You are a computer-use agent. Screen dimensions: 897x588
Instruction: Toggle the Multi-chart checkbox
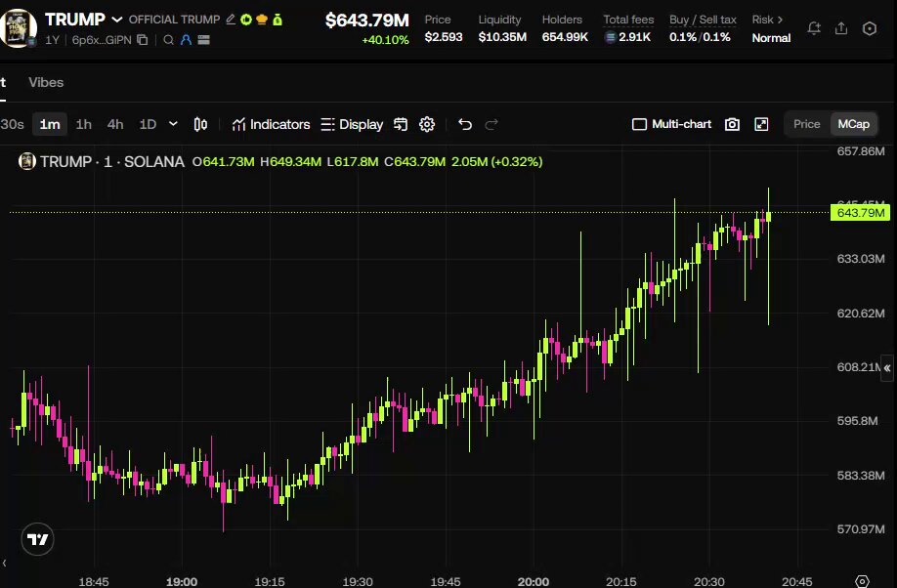(x=639, y=124)
